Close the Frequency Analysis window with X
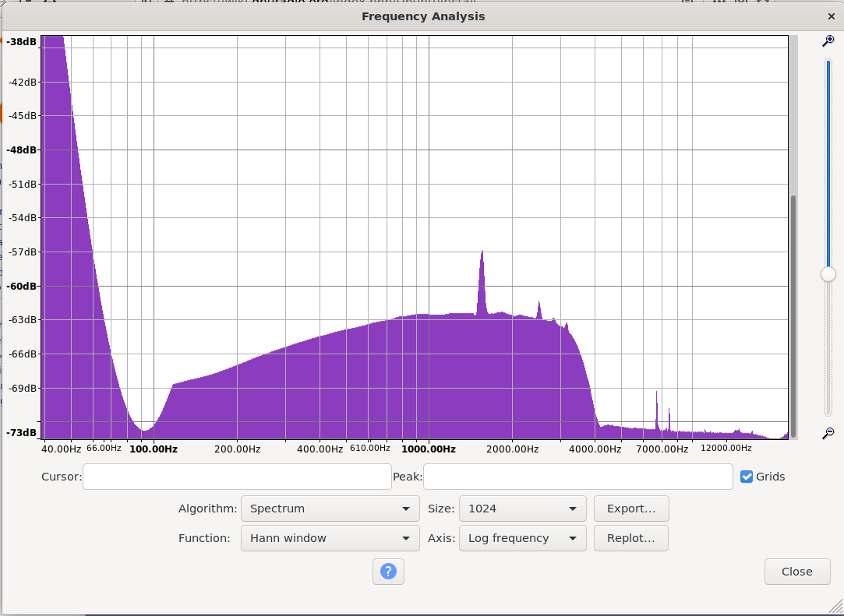This screenshot has height=616, width=844. [831, 16]
